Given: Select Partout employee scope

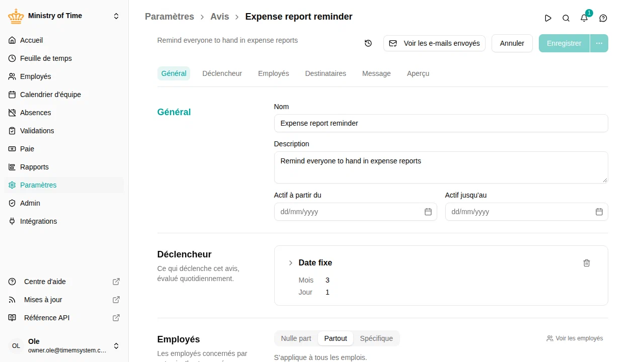Looking at the screenshot, I should tap(336, 338).
